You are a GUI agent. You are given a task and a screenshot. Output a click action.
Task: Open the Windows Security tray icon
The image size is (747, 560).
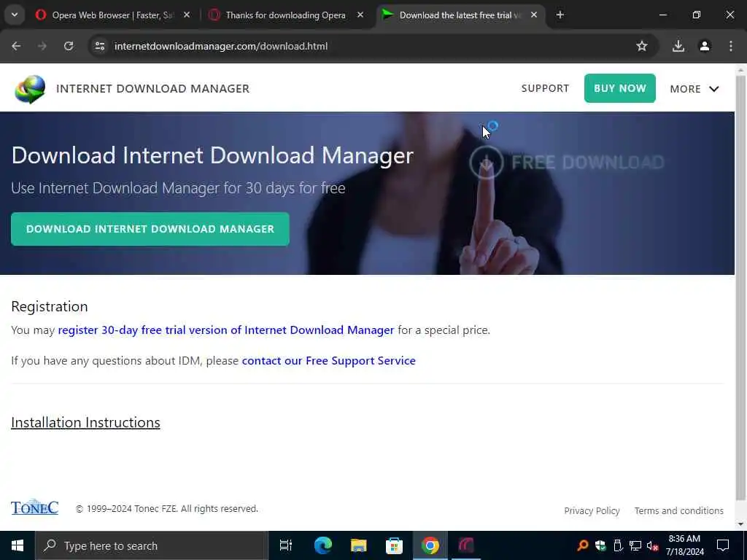click(x=600, y=545)
